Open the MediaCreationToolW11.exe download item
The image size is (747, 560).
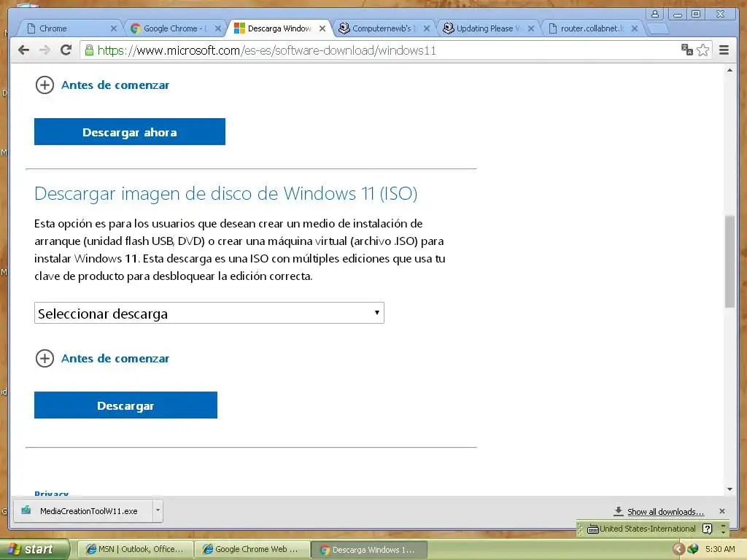pyautogui.click(x=83, y=511)
